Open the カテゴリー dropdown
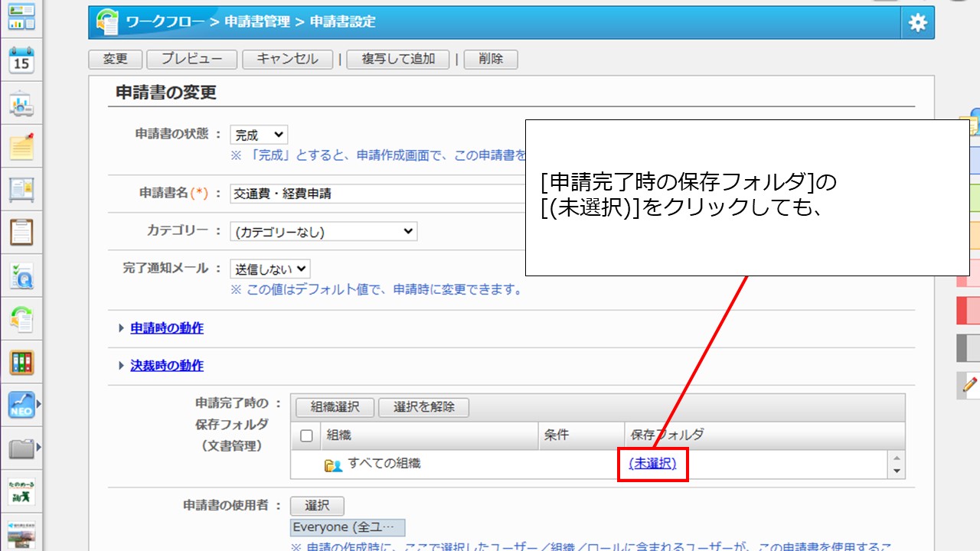 point(324,231)
